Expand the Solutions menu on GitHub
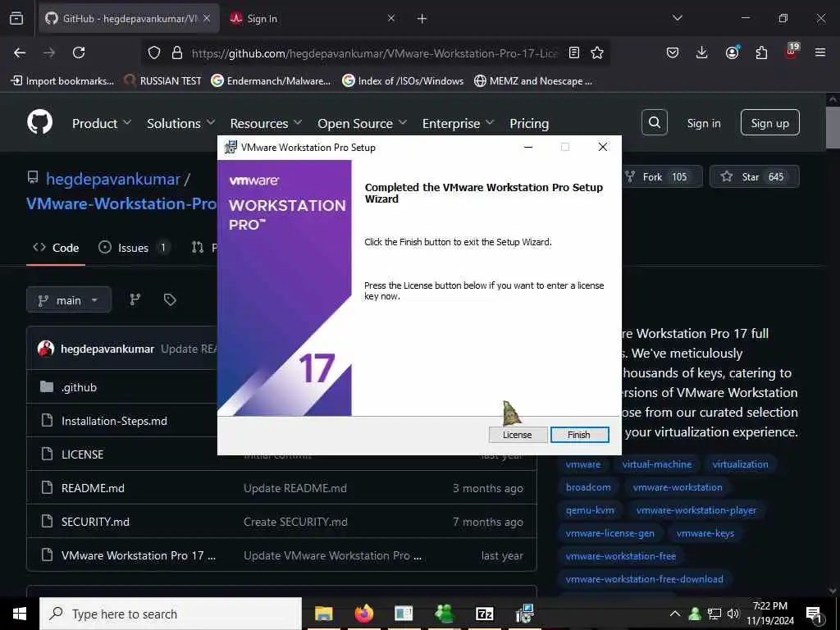840x630 pixels. click(x=180, y=123)
